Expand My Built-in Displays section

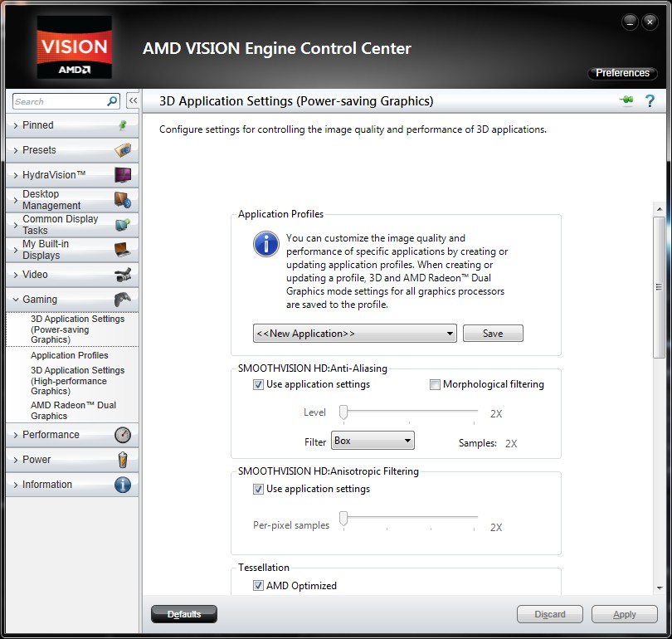click(x=72, y=250)
